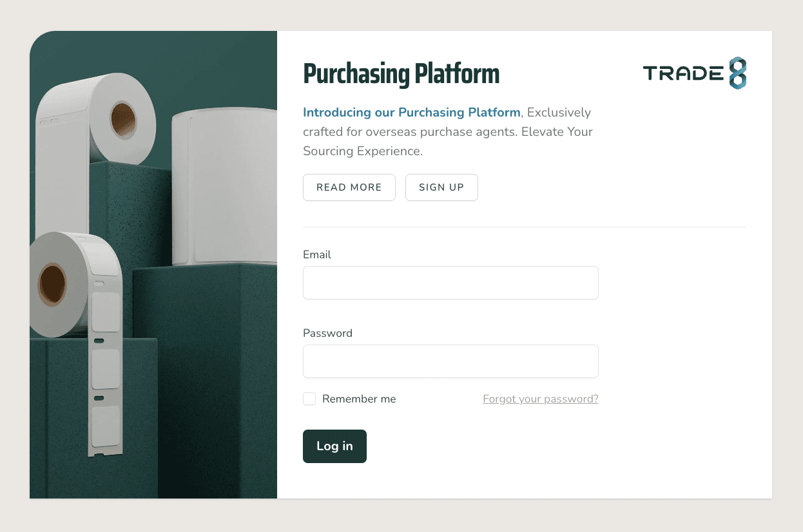Submit with the Log in button
Screen dimensions: 803x532
tap(334, 446)
